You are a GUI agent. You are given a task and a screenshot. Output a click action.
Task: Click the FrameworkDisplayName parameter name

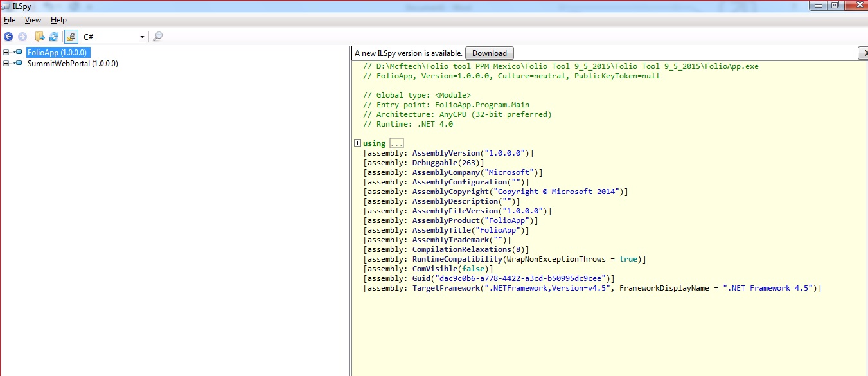pyautogui.click(x=664, y=288)
